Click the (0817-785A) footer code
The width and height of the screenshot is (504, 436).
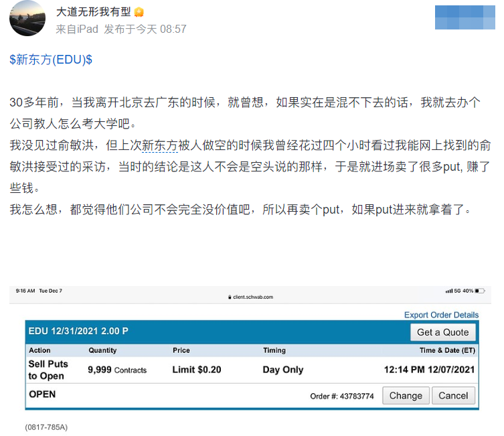46,427
